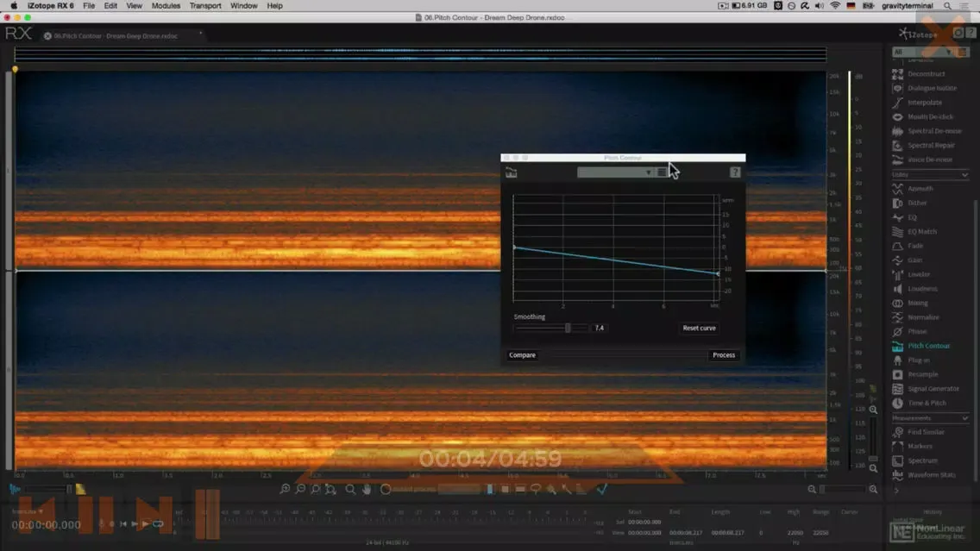Click the Process button
Viewport: 980px width, 551px height.
pyautogui.click(x=724, y=355)
